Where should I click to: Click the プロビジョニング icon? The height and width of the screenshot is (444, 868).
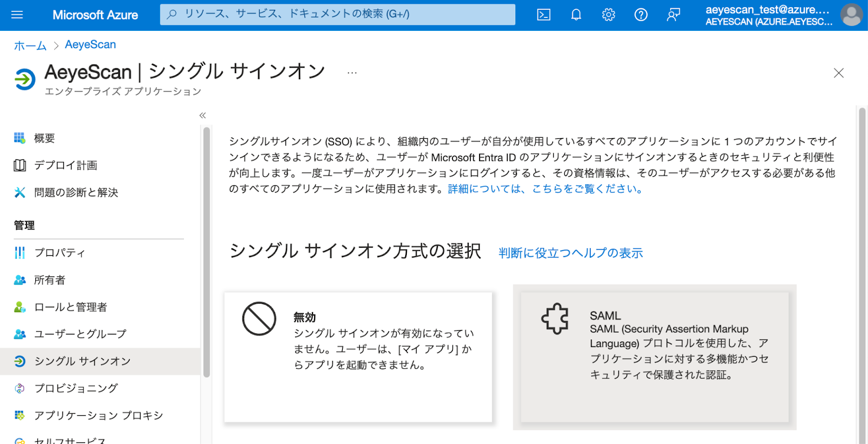pyautogui.click(x=20, y=388)
